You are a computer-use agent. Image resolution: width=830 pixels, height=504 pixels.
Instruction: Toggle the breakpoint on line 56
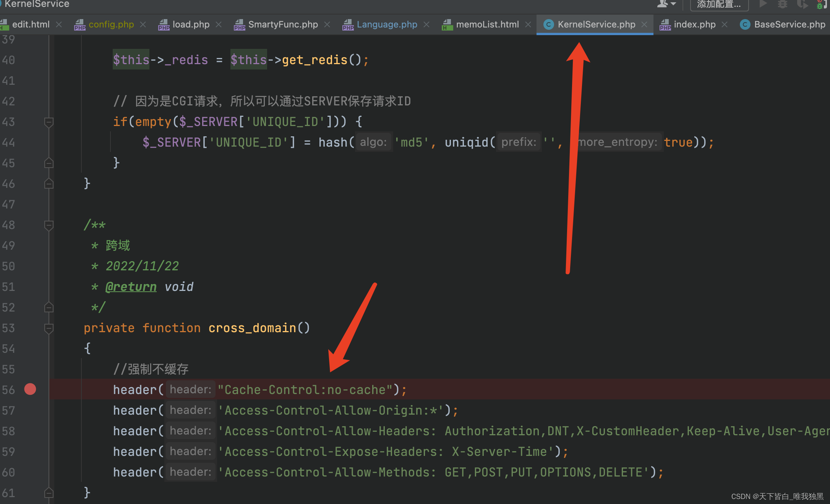pyautogui.click(x=30, y=389)
